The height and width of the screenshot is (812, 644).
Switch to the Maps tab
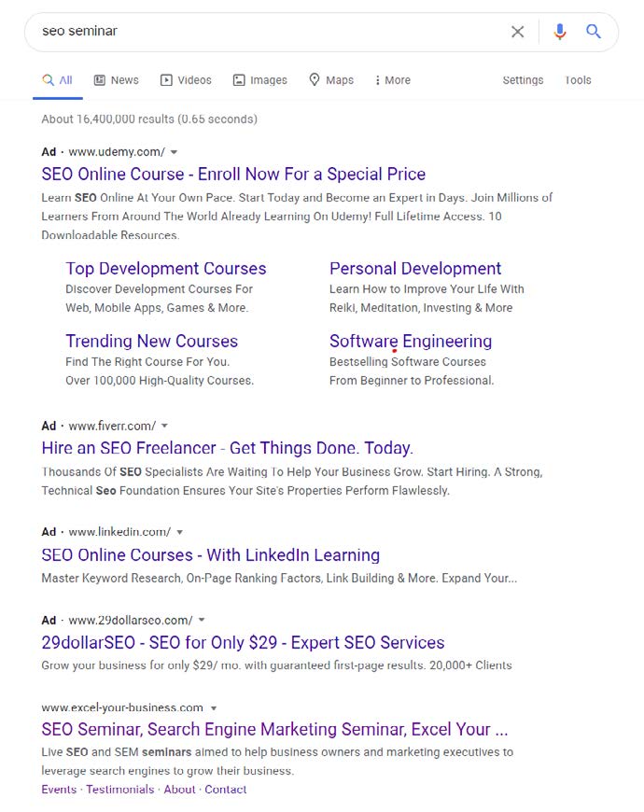[x=331, y=80]
